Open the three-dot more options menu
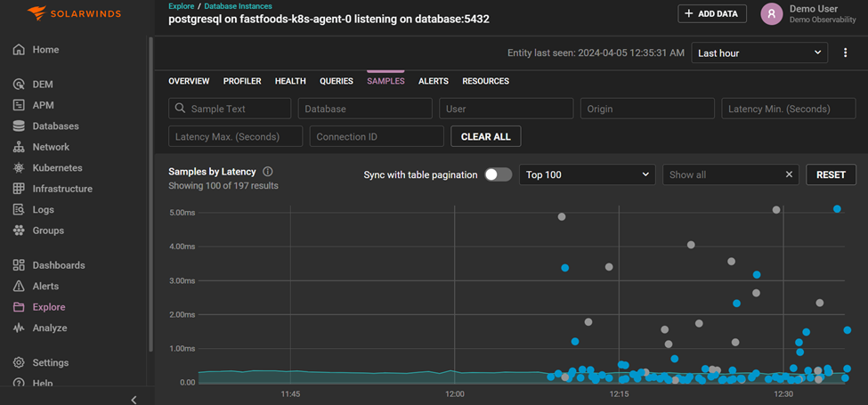Viewport: 868px width, 405px height. 846,53
